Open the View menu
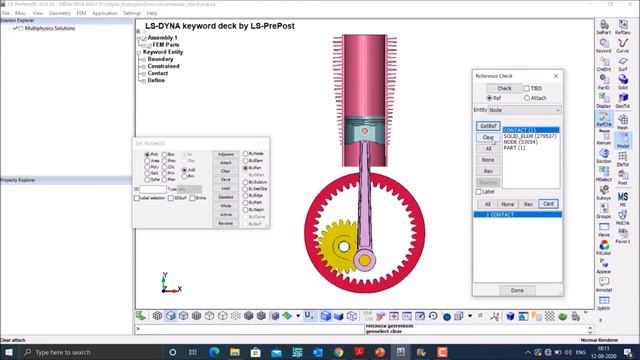This screenshot has width=640, height=360. coord(38,13)
